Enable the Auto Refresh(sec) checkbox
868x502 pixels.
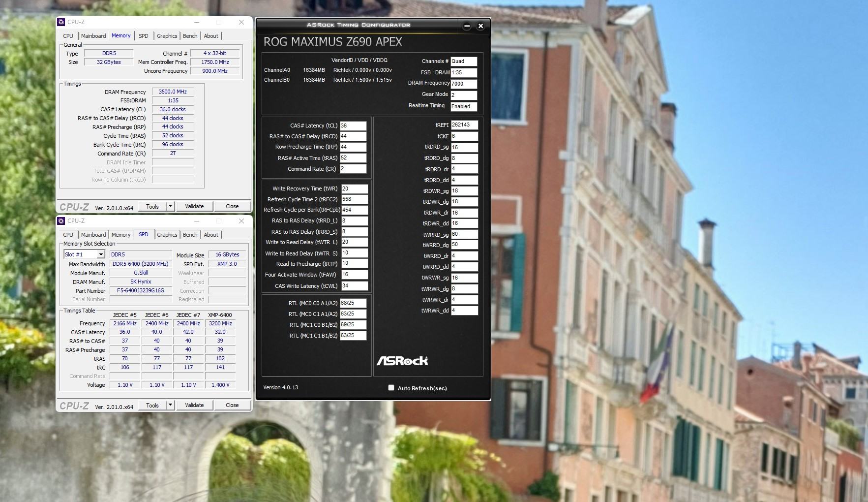tap(391, 388)
